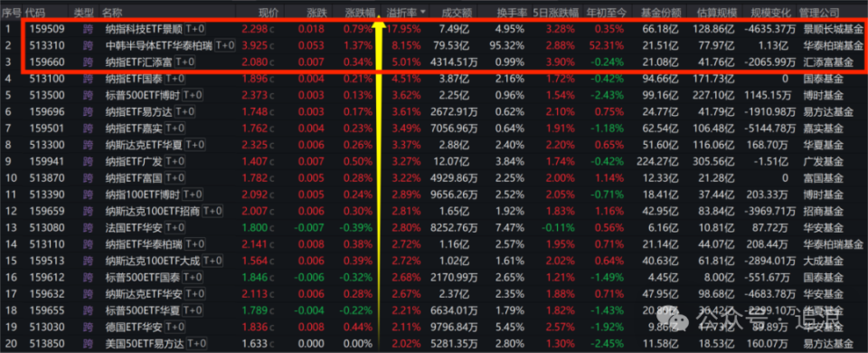Select fund code 159509
This screenshot has height=353, width=868.
pos(47,29)
